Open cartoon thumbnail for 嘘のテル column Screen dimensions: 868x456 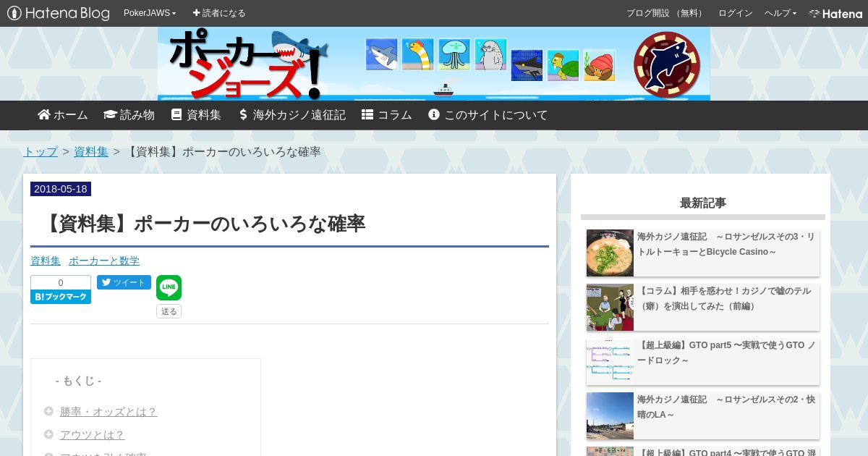[610, 307]
